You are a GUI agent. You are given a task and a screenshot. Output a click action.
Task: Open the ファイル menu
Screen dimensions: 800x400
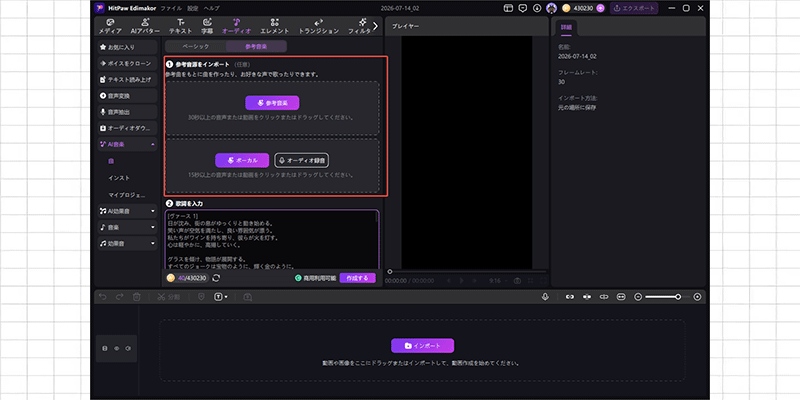click(x=170, y=8)
